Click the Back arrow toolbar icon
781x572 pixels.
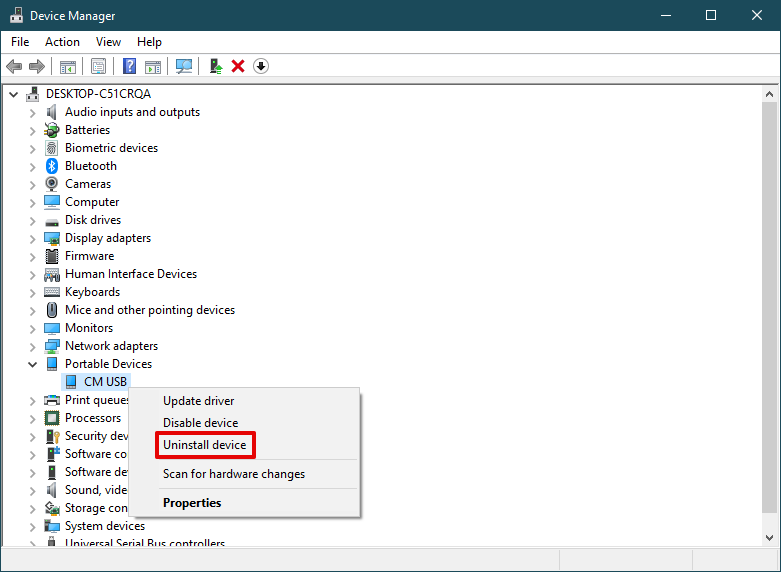(x=14, y=66)
